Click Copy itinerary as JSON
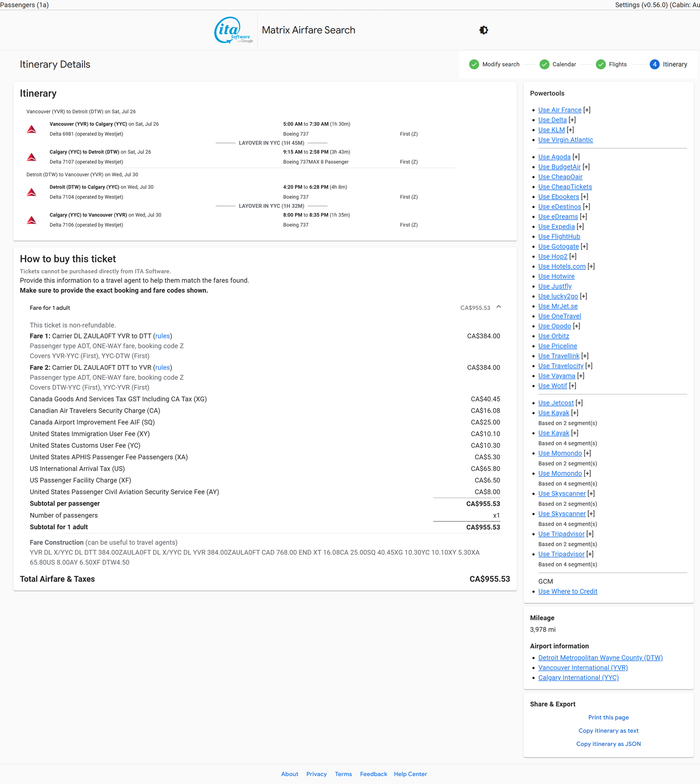This screenshot has width=700, height=784. tap(608, 744)
